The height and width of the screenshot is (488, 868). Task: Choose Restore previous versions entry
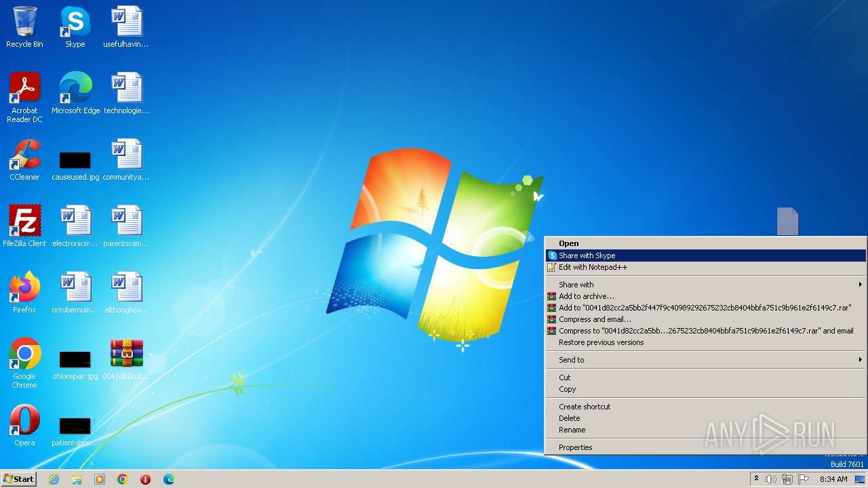coord(705,342)
